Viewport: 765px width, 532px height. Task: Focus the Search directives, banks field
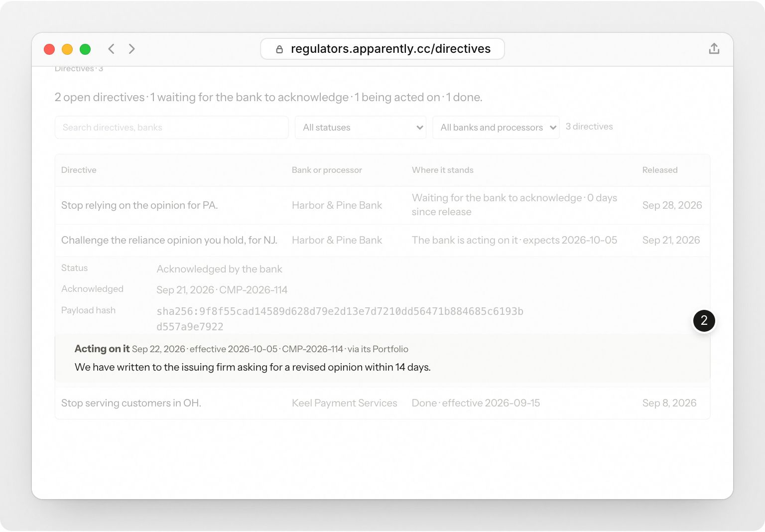pos(172,128)
